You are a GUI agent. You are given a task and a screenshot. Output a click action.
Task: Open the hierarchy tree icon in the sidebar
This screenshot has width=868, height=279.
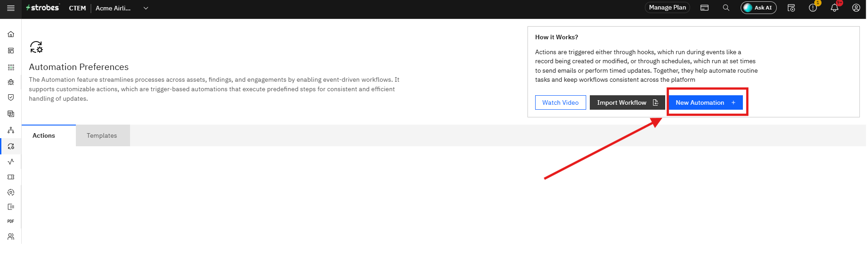coord(11,130)
